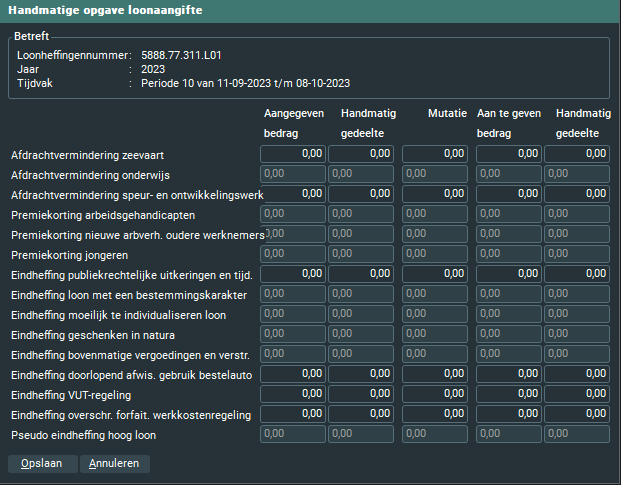This screenshot has height=485, width=621.
Task: Focus Aangegeven bedrag for gebruik bestelauto row
Action: pos(292,374)
